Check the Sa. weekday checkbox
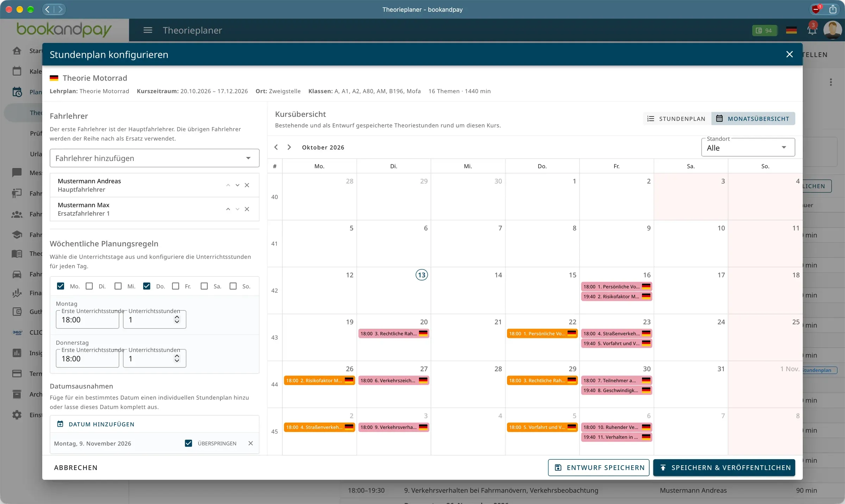845x504 pixels. 204,286
